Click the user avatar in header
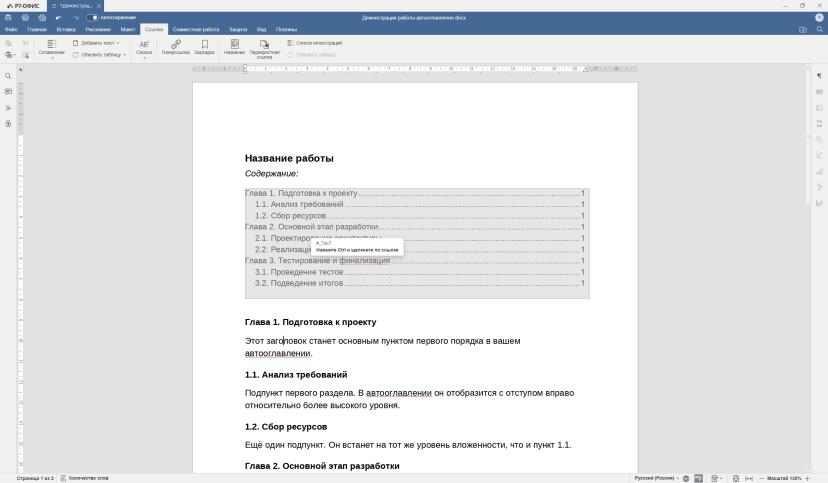Image resolution: width=828 pixels, height=483 pixels. click(x=819, y=17)
